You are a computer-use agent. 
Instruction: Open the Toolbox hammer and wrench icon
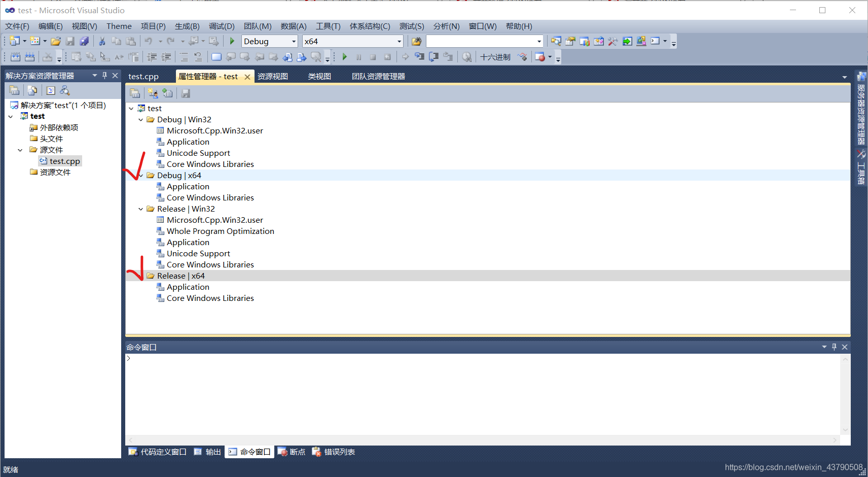click(612, 41)
